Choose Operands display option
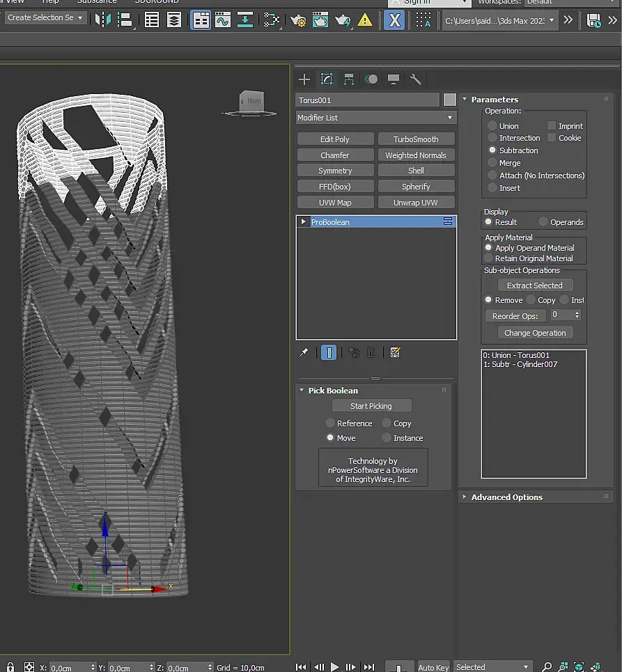The image size is (622, 672). coord(543,222)
